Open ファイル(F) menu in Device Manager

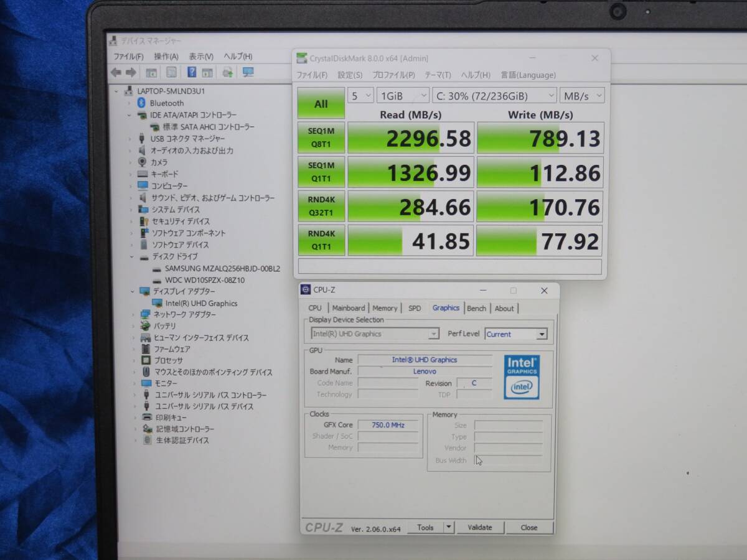[x=128, y=57]
